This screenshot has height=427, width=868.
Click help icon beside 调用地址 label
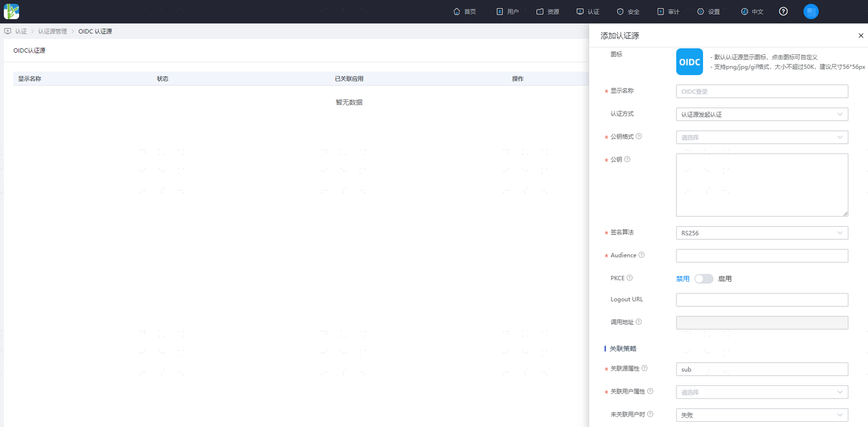639,322
